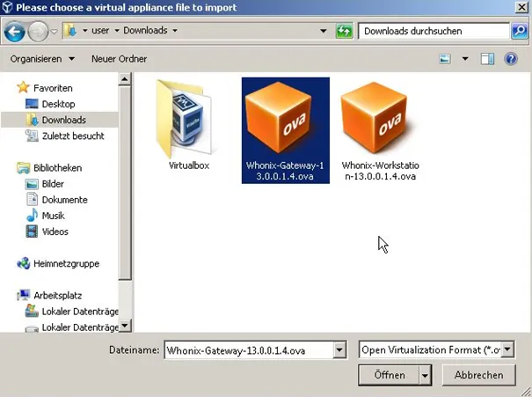Open the Organisieren menu

[42, 59]
